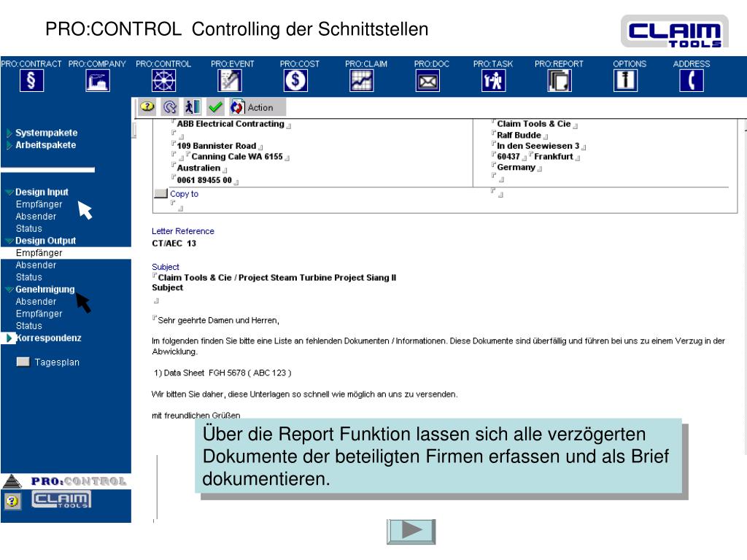The height and width of the screenshot is (560, 747).
Task: Select Empfänger under Design Output
Action: (39, 253)
